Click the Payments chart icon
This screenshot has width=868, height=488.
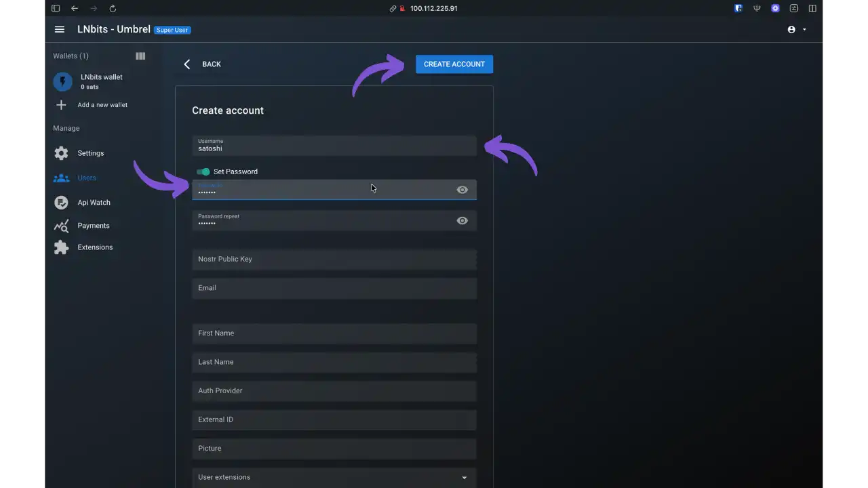point(61,226)
